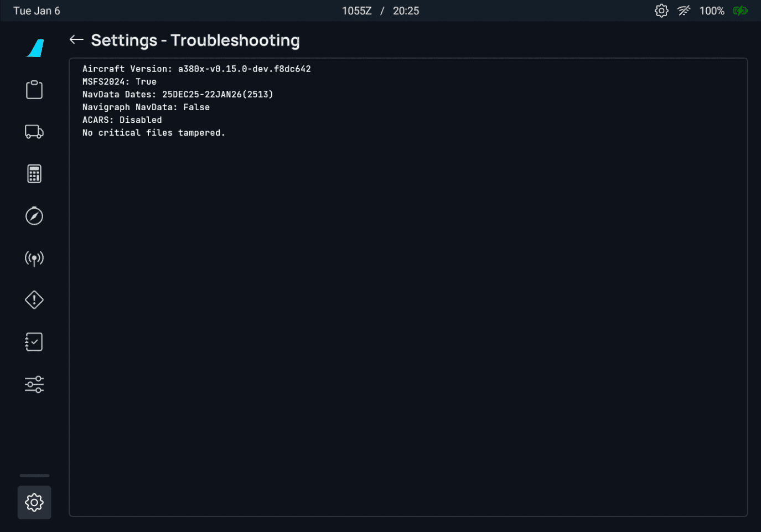This screenshot has width=761, height=532.
Task: Click the green battery charging icon
Action: point(741,11)
